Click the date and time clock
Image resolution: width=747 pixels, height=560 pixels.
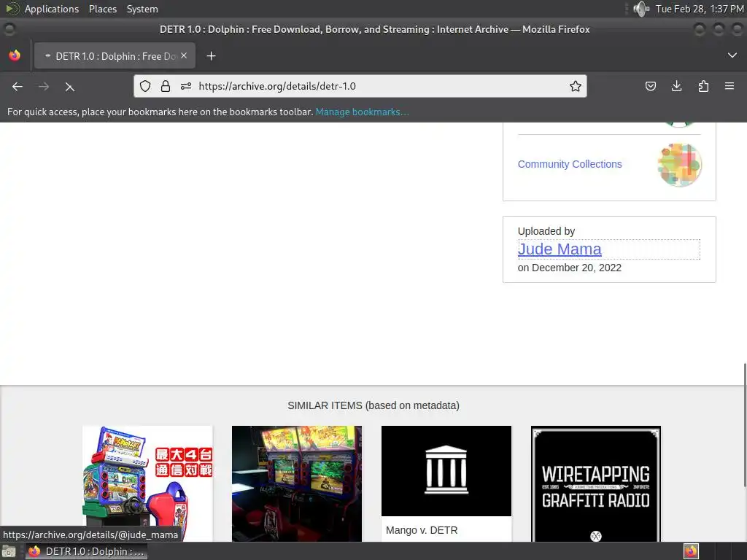[x=700, y=9]
